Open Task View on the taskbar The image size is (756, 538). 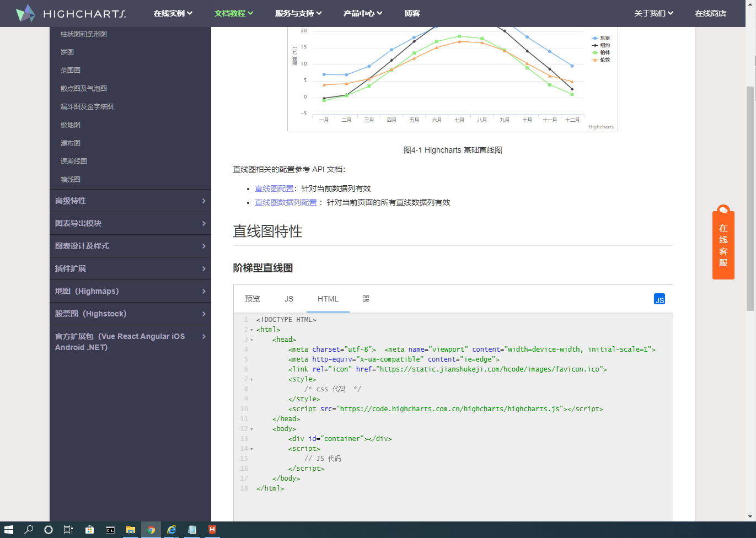pos(68,530)
